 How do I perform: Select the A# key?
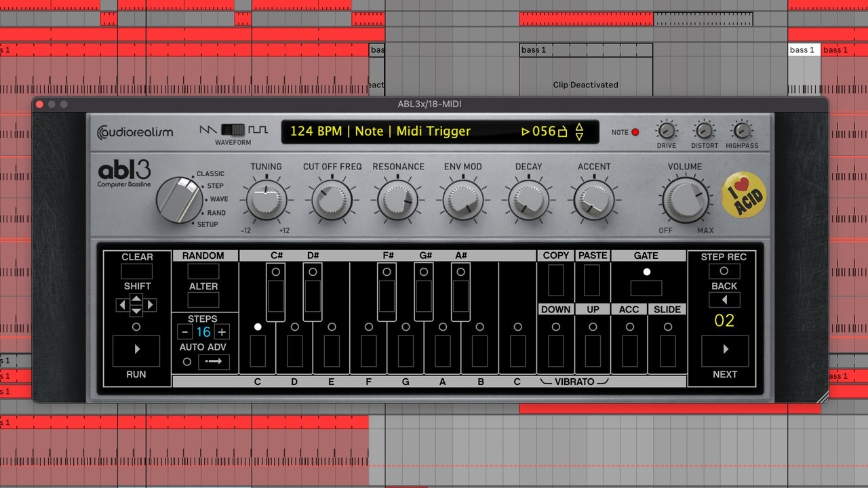[x=461, y=295]
